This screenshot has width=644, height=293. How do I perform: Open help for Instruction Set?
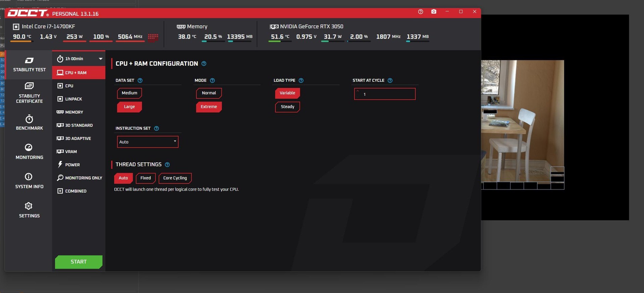click(156, 128)
